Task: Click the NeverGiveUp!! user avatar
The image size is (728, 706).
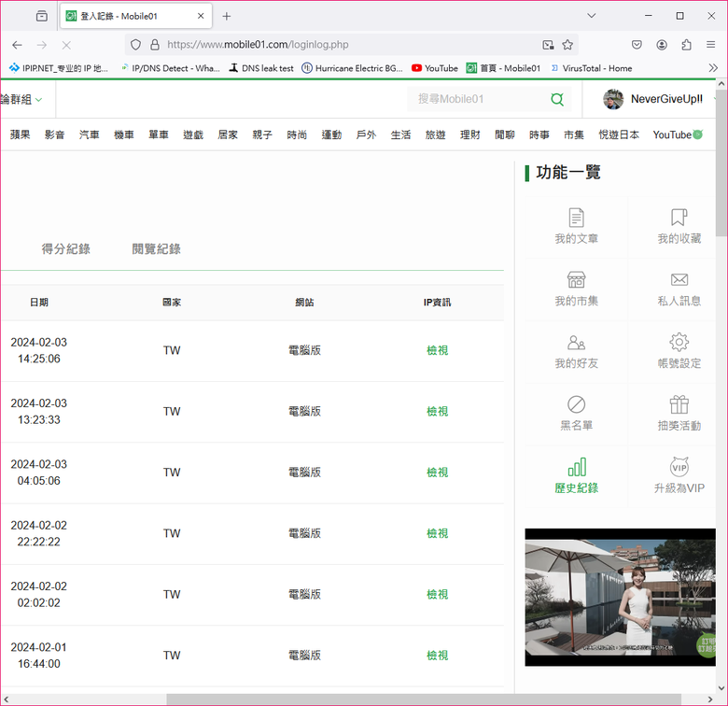Action: pyautogui.click(x=613, y=99)
